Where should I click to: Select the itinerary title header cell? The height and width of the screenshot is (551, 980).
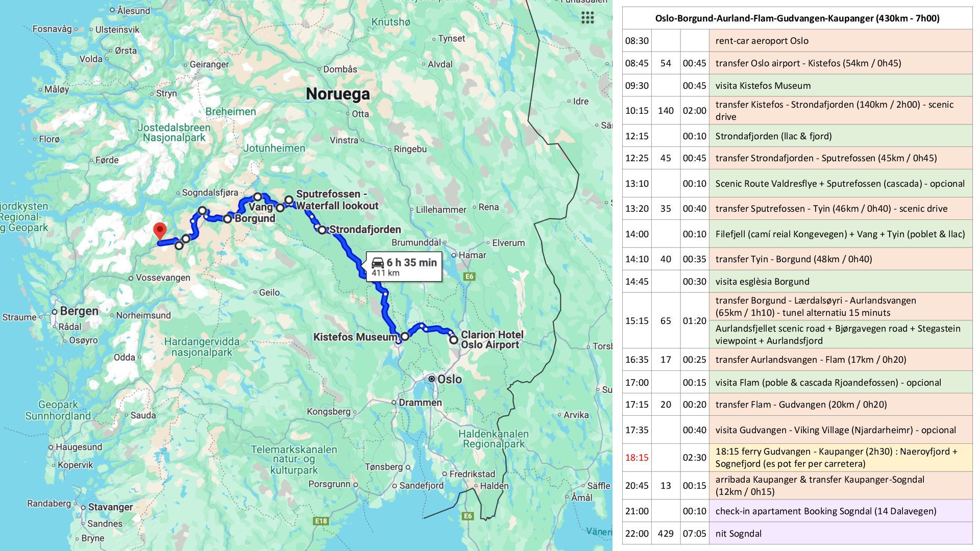[797, 18]
